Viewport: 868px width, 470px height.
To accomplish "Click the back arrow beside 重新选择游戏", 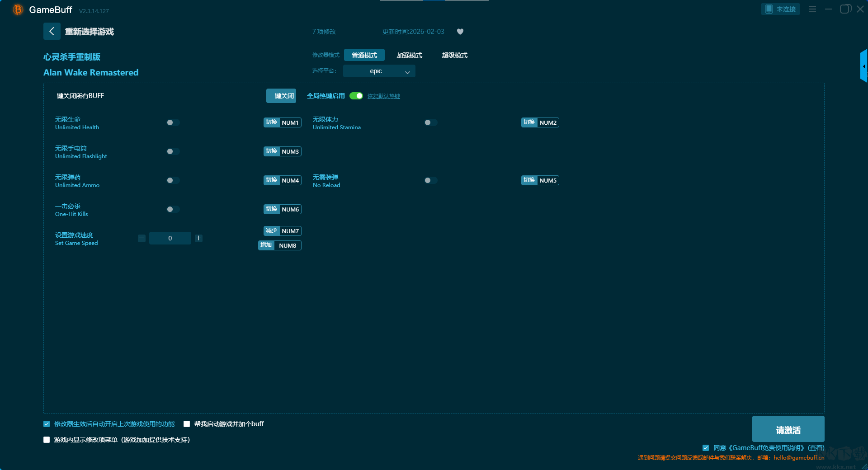I will pos(52,31).
